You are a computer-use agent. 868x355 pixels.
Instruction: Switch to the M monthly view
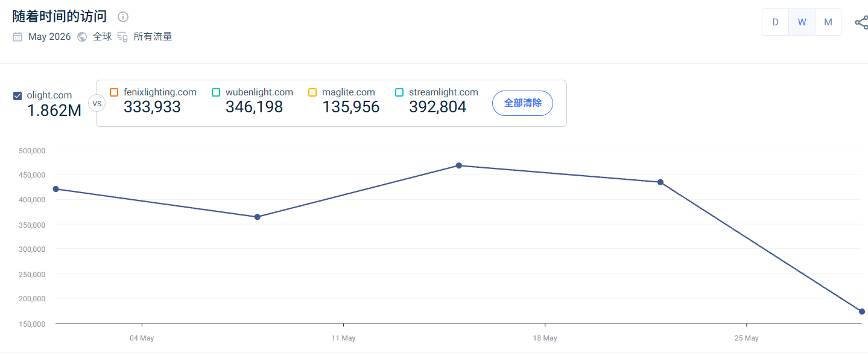point(828,22)
